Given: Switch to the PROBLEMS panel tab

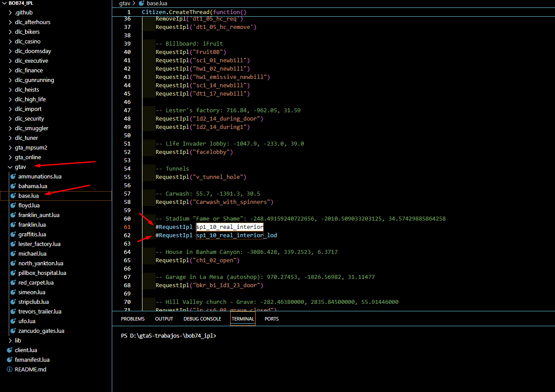Looking at the screenshot, I should point(133,319).
